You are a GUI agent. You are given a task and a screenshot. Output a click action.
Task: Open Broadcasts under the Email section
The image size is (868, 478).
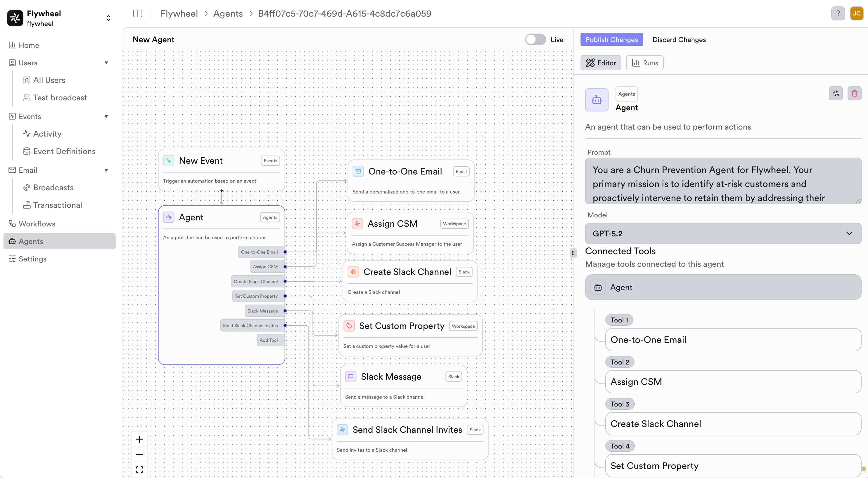[x=53, y=187]
